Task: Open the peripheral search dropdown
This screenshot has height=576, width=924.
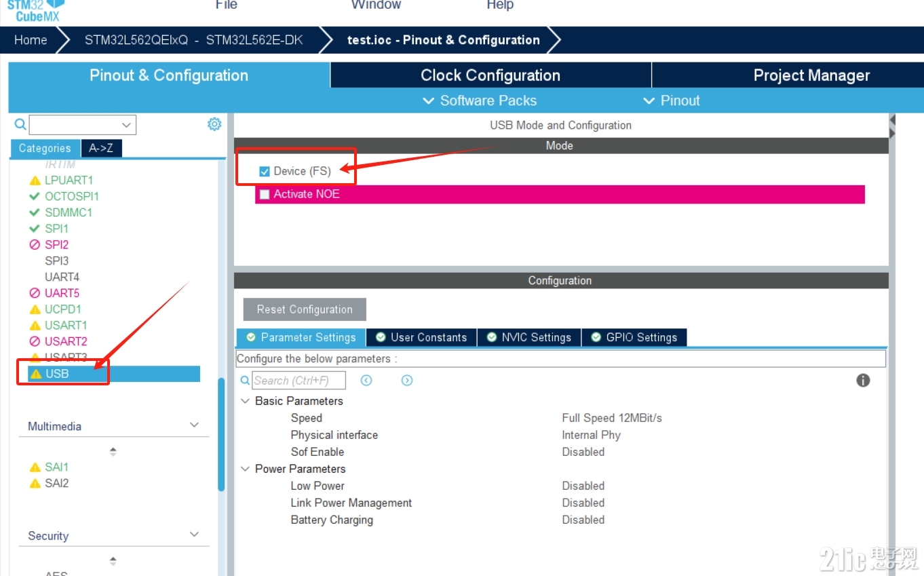Action: pyautogui.click(x=126, y=125)
